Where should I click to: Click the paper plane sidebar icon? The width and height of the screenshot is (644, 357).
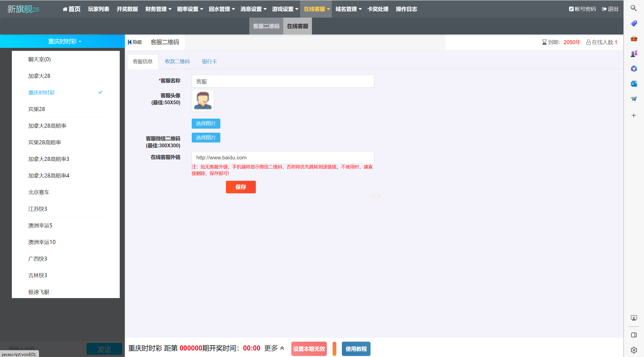633,99
